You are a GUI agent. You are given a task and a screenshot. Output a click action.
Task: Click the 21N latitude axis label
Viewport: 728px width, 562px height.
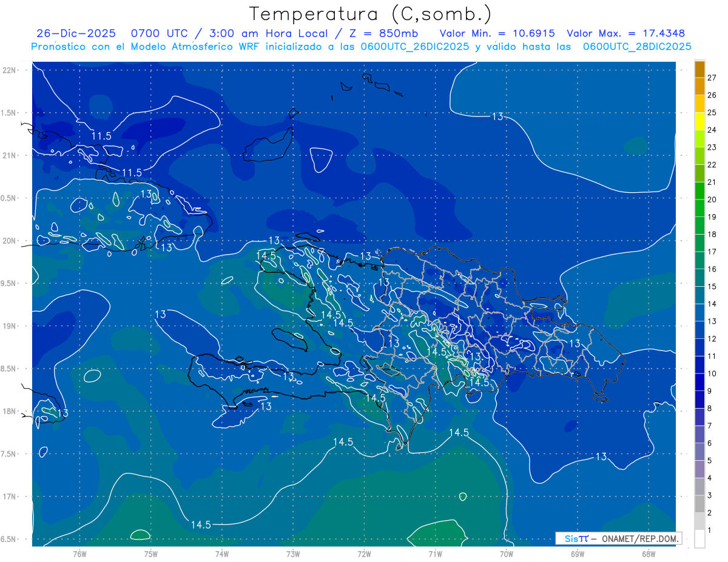pyautogui.click(x=10, y=155)
